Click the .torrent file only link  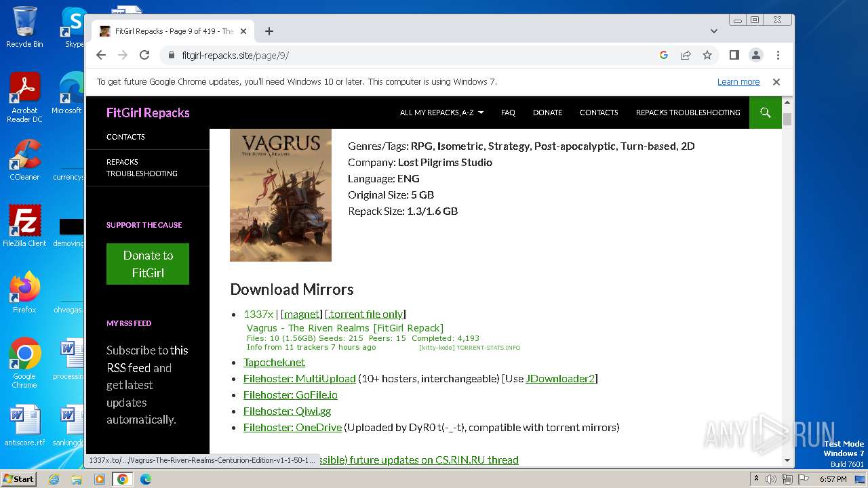tap(366, 314)
